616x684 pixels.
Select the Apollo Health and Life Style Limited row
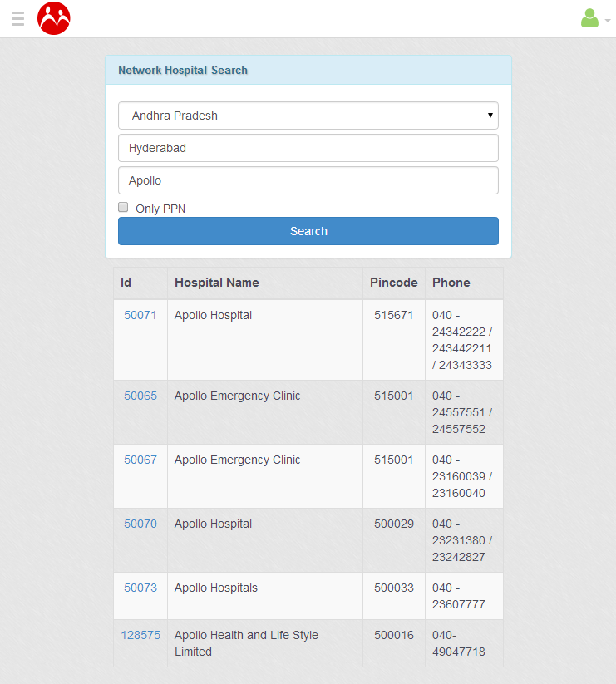point(246,643)
